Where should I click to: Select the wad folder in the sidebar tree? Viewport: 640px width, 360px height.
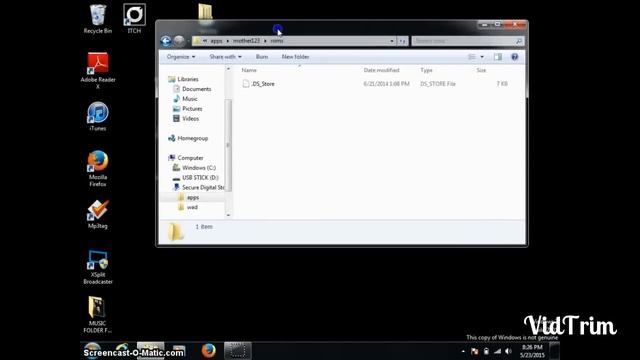pos(192,207)
